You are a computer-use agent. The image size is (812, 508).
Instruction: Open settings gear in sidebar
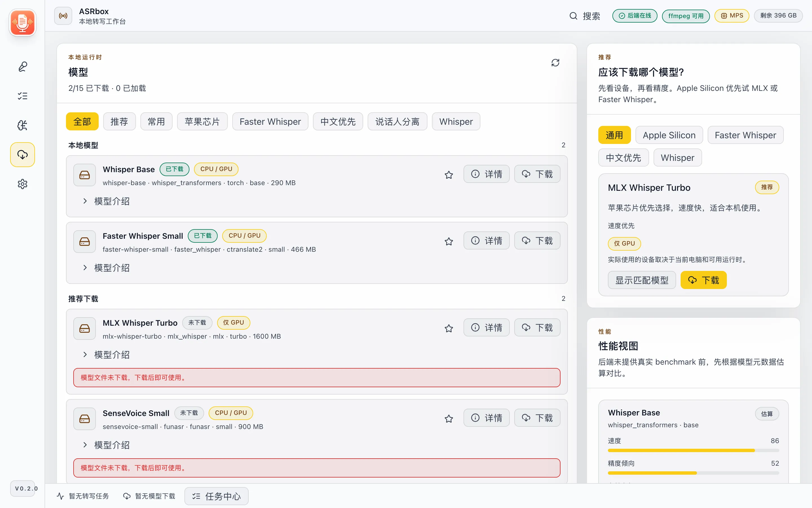(23, 184)
